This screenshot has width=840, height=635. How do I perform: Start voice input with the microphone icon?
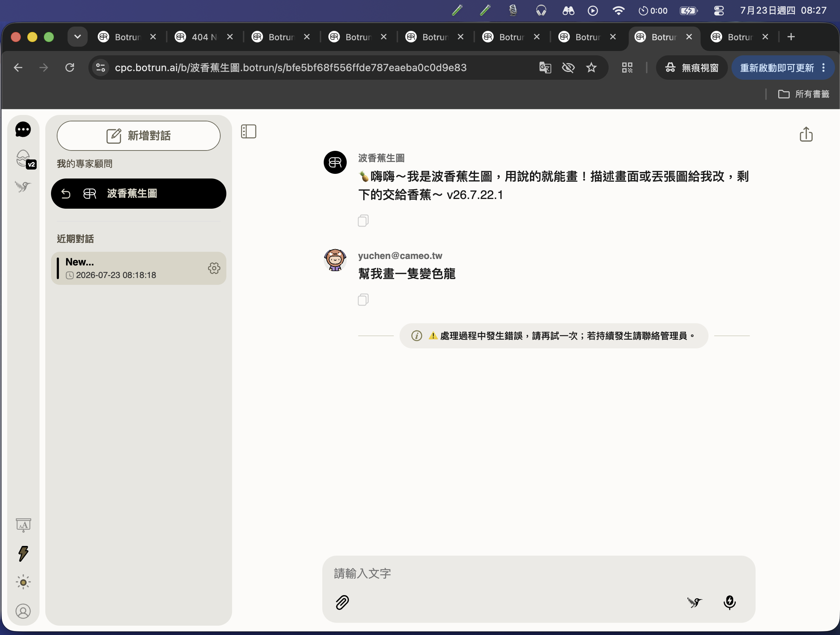(729, 602)
